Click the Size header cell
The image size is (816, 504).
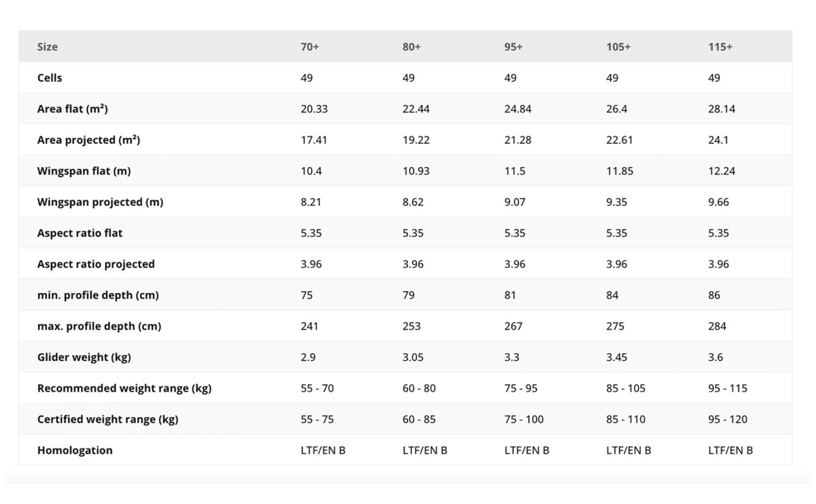click(47, 47)
